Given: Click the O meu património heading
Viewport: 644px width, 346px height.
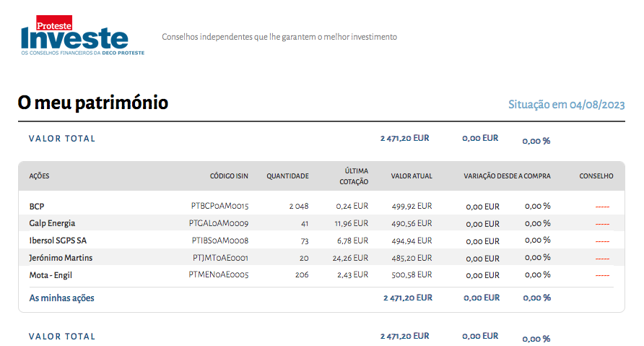Looking at the screenshot, I should click(93, 103).
